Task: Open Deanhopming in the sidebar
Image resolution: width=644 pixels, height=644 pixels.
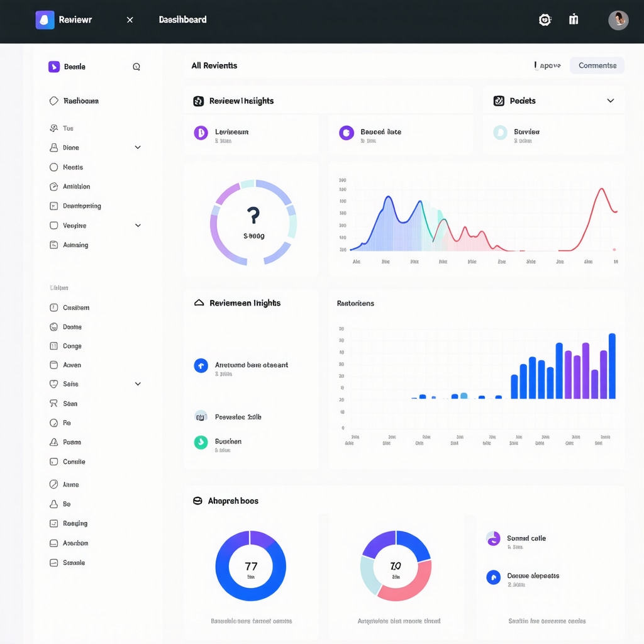Action: 75,206
